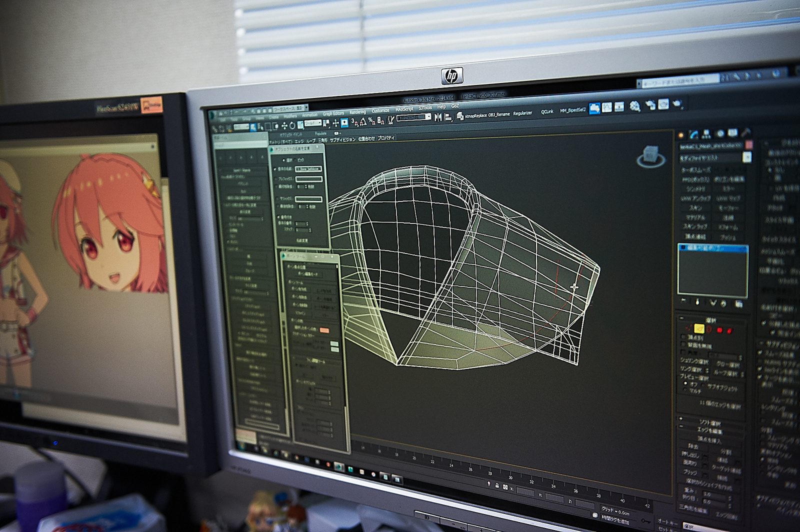800x532 pixels.
Task: Switch to the Hierarchy command panel icon
Action: (x=706, y=134)
